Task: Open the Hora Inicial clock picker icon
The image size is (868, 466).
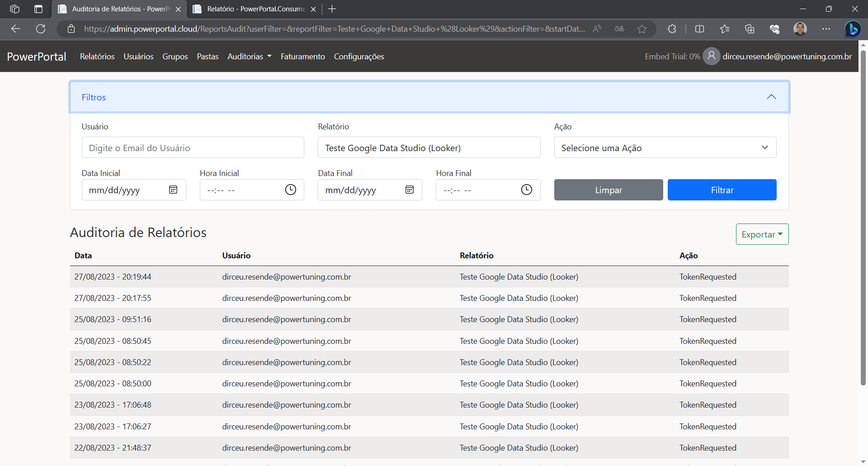Action: 290,190
